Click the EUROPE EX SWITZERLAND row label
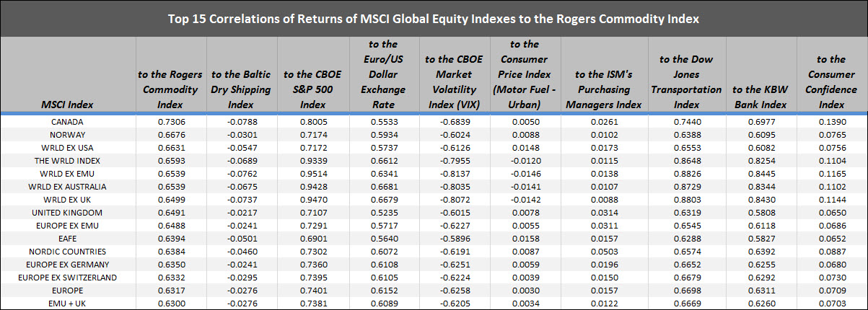868x310 pixels. coord(68,278)
